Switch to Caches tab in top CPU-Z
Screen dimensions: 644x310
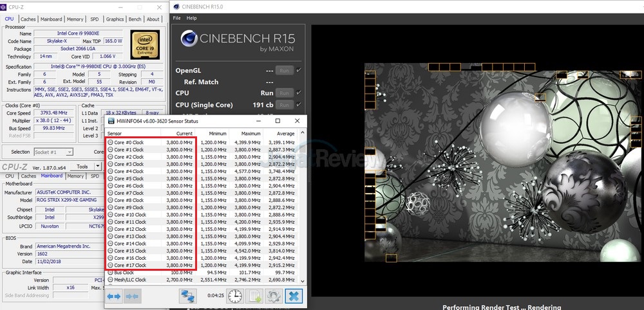click(x=28, y=19)
